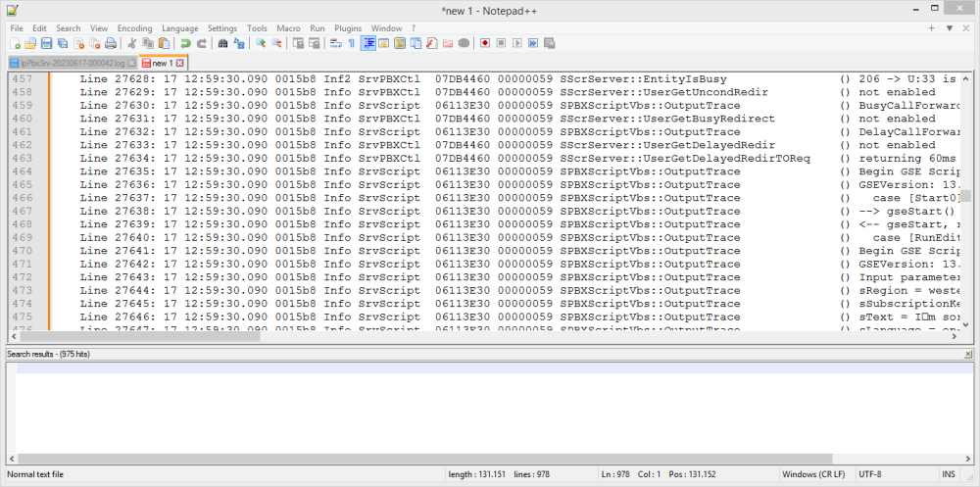Open the Run menu
Screen dimensions: 980x487
pos(318,28)
